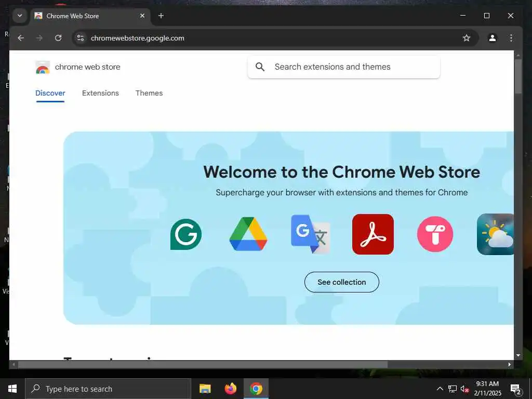Close the Chrome Web Store tab
This screenshot has height=399, width=532.
point(142,16)
